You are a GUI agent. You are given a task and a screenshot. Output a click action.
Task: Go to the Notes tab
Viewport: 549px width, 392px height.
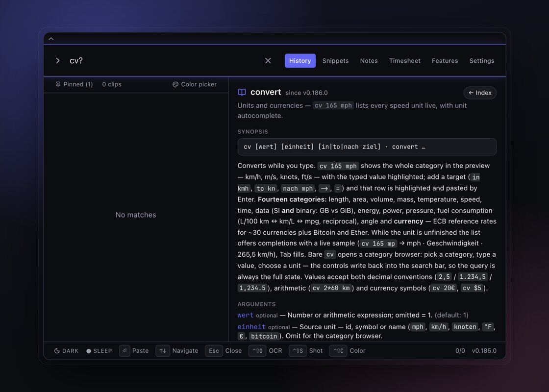point(369,61)
